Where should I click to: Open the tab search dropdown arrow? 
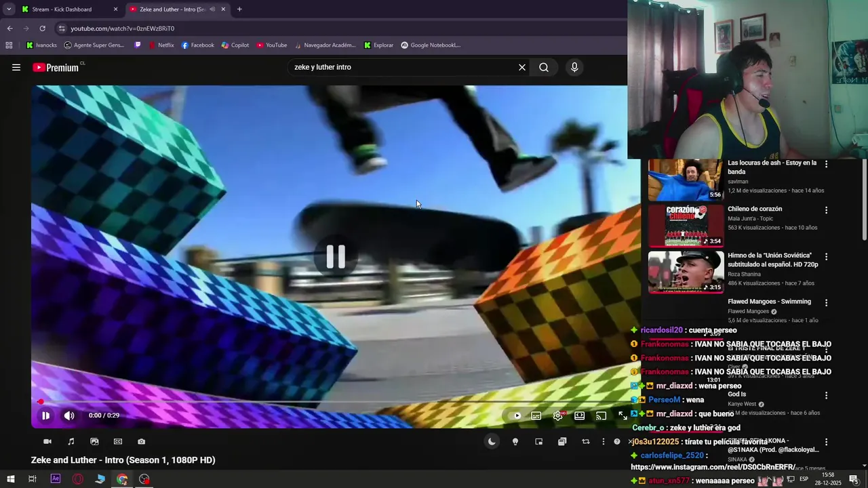pos(9,9)
